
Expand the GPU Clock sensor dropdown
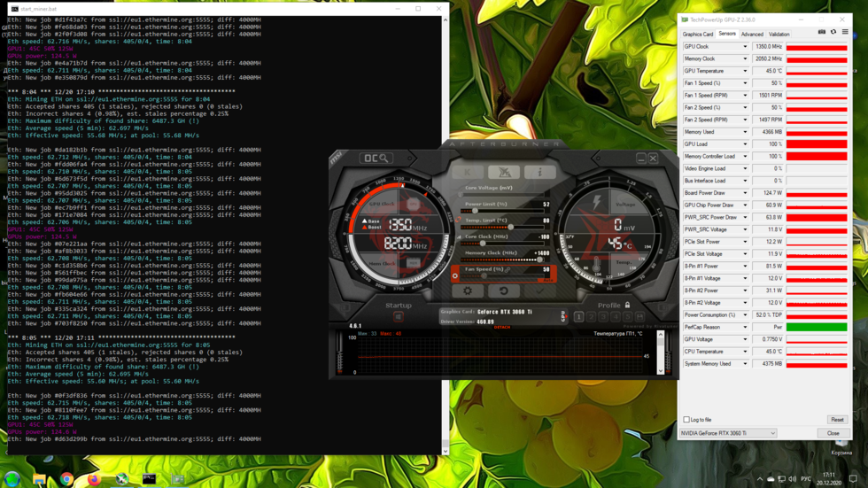click(x=745, y=47)
